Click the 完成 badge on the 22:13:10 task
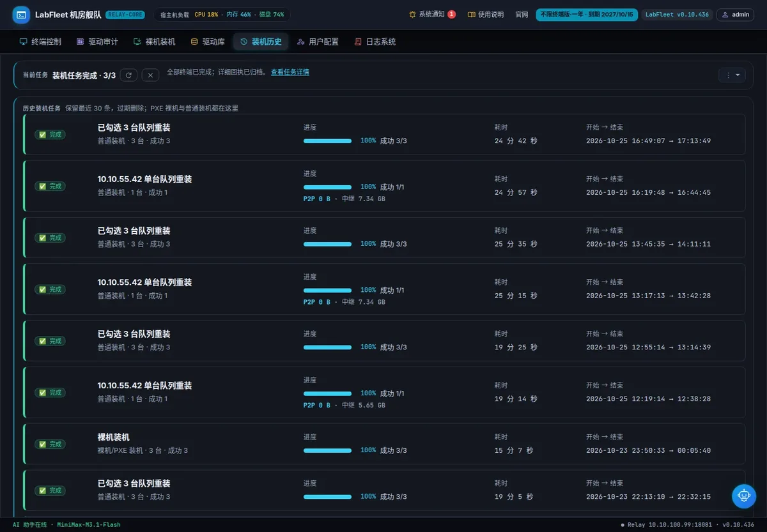The image size is (767, 532). coord(50,490)
